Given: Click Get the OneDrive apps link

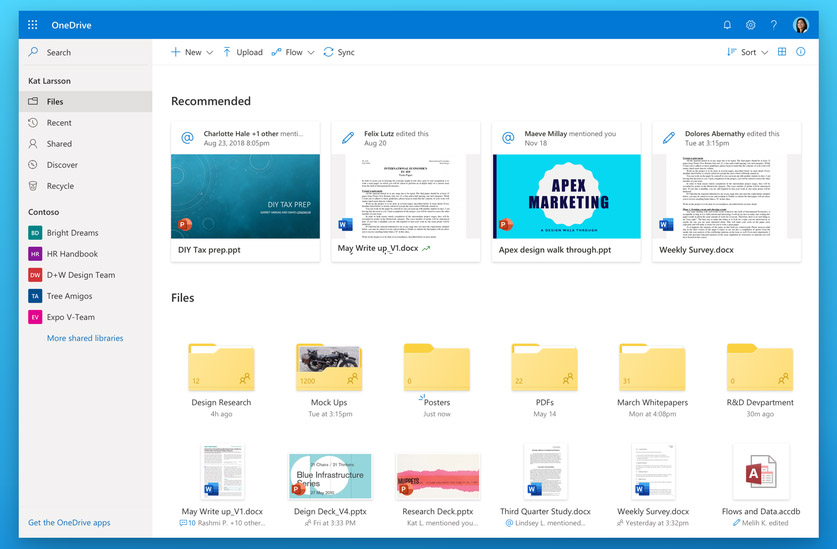Looking at the screenshot, I should [69, 523].
